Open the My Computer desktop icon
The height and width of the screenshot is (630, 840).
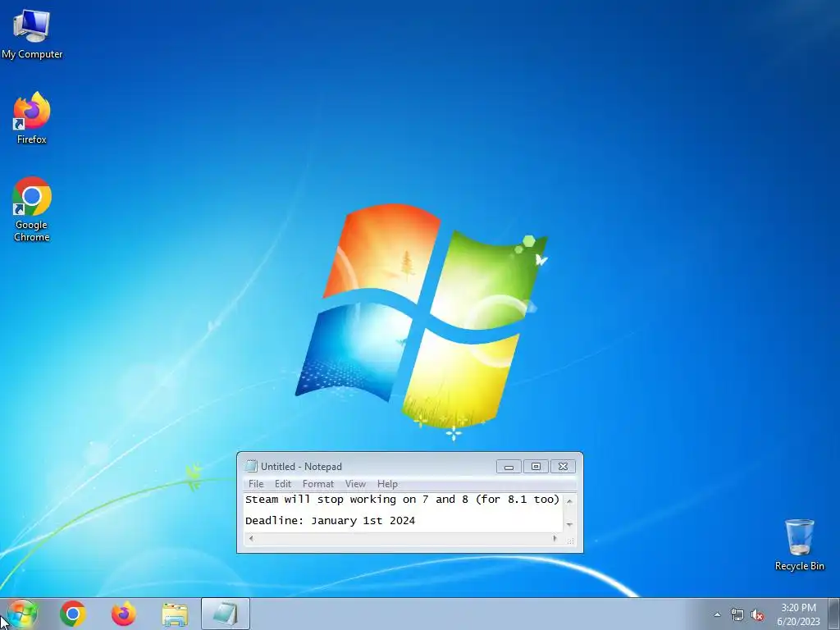tap(32, 34)
